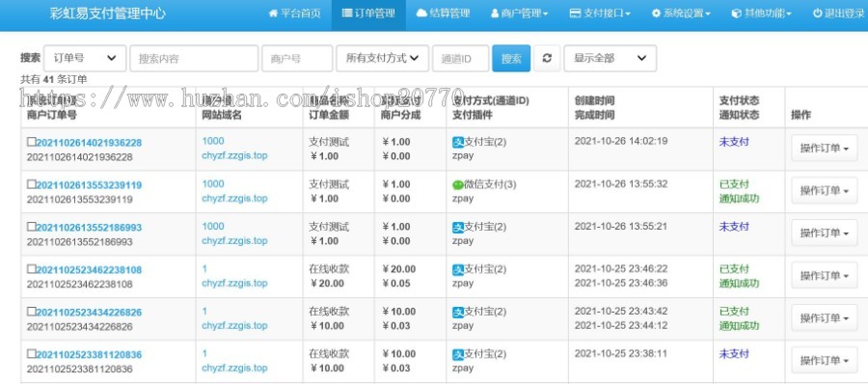
Task: Click Alipay icon in order 2021102523434226826 row
Action: coord(458,312)
